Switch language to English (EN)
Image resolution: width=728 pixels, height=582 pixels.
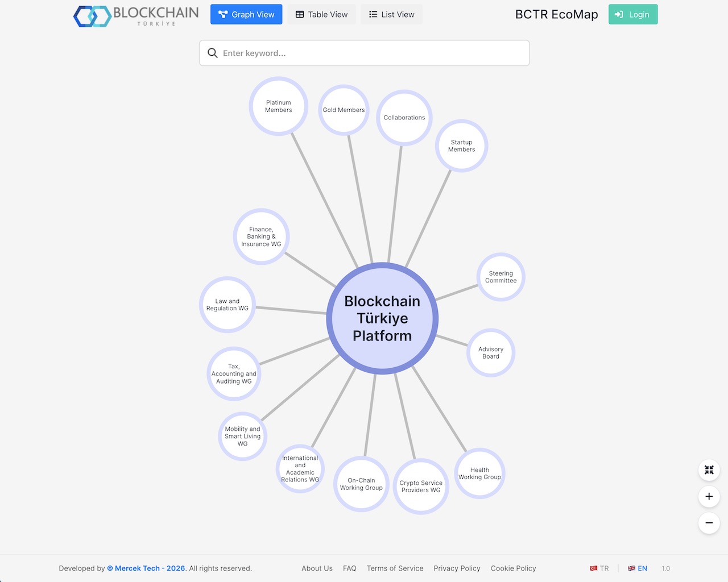[638, 568]
